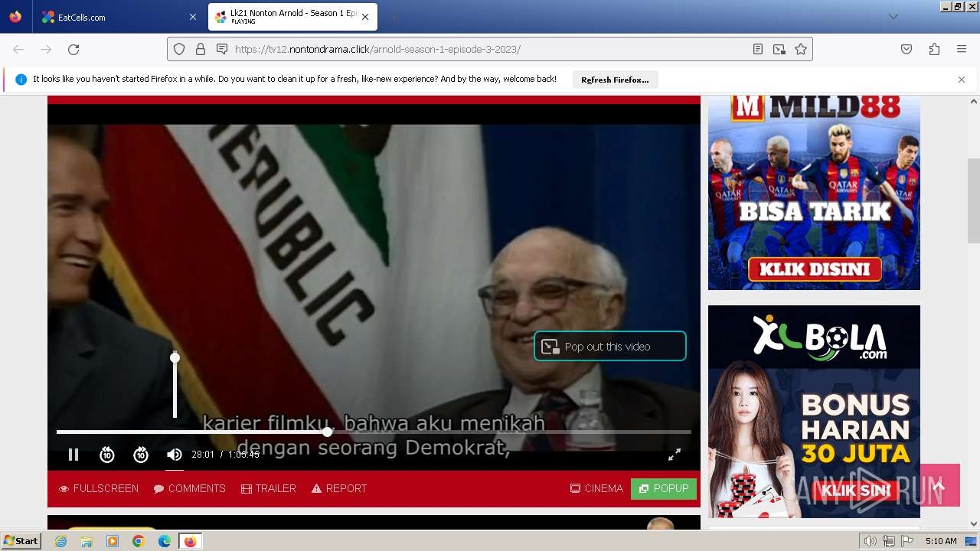The width and height of the screenshot is (980, 551).
Task: Launch Internet Explorer from taskbar
Action: pyautogui.click(x=60, y=541)
